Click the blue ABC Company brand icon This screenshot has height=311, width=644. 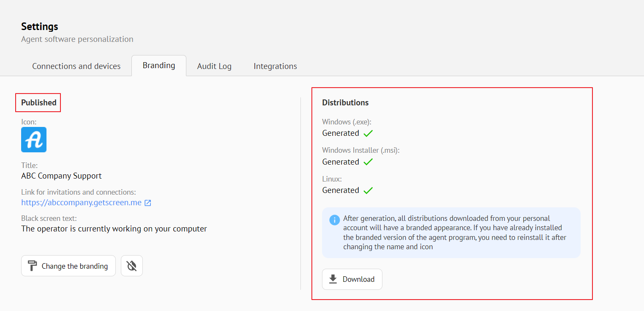[34, 140]
